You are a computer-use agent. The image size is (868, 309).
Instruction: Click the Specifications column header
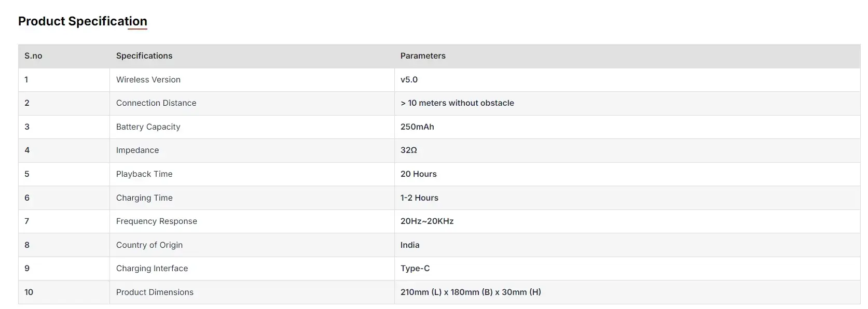click(144, 56)
